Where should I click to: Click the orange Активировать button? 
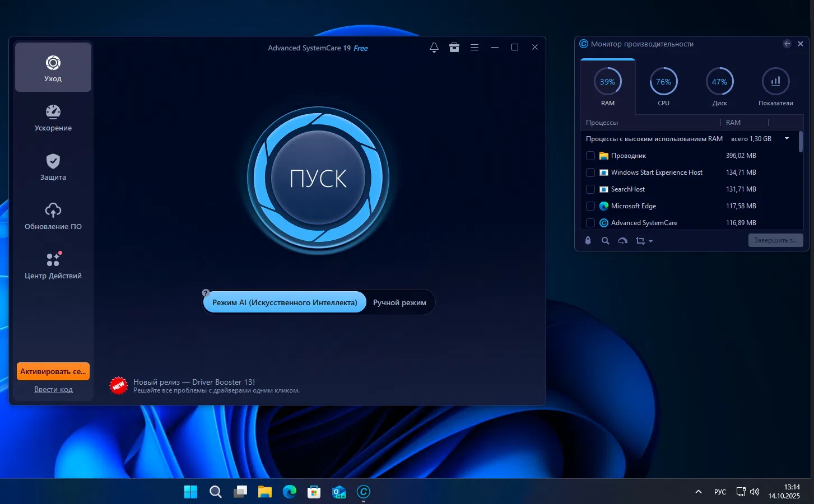(x=53, y=371)
